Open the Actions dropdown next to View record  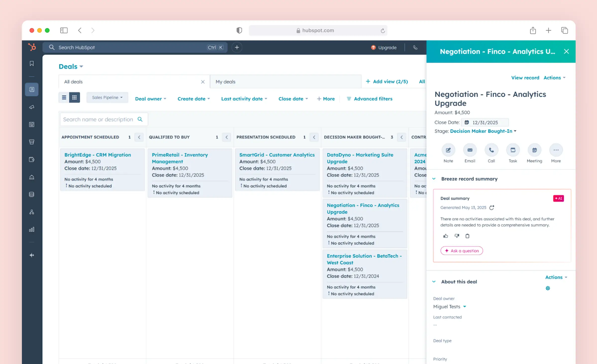[x=554, y=78]
